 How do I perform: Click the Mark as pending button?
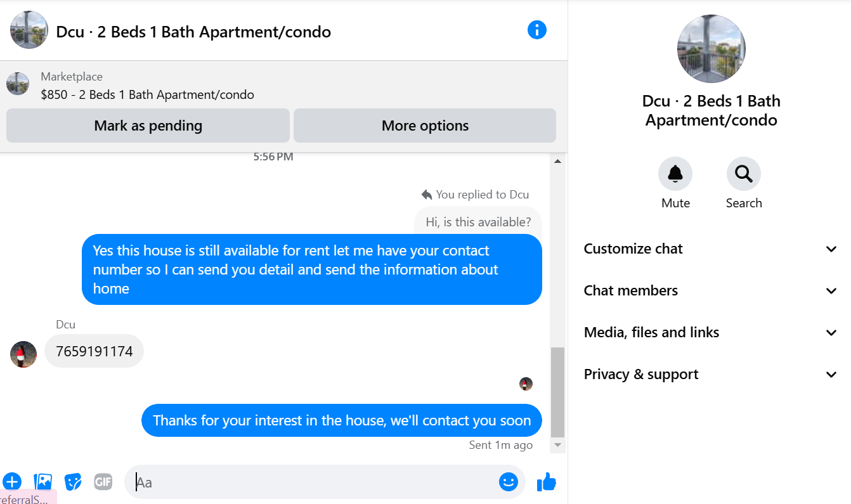coord(148,126)
